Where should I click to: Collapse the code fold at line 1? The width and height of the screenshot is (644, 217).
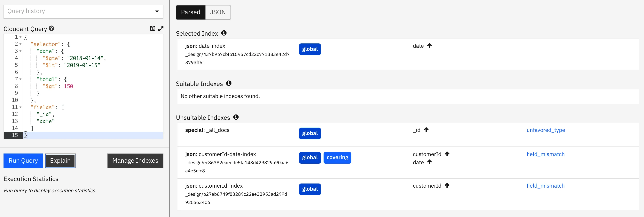pyautogui.click(x=20, y=37)
